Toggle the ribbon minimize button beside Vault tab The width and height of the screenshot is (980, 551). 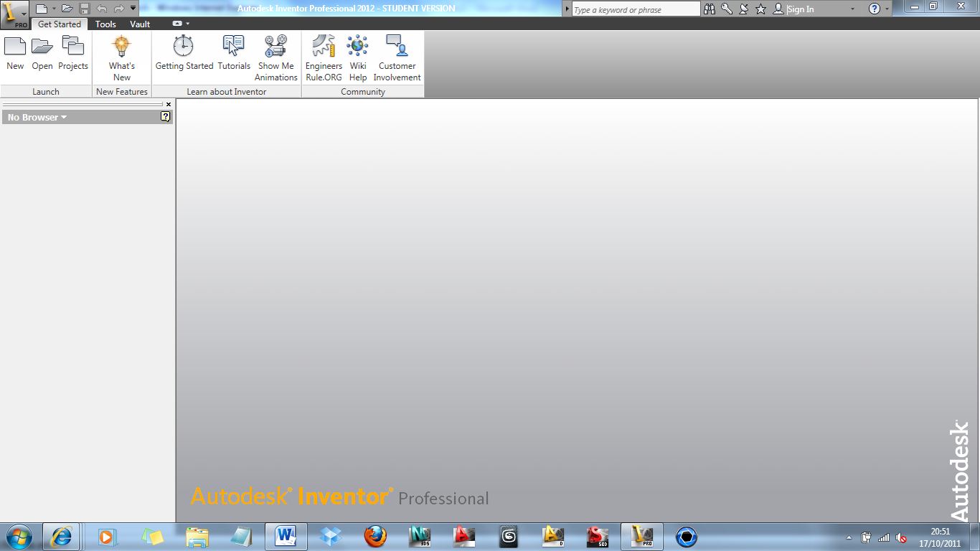click(x=177, y=24)
